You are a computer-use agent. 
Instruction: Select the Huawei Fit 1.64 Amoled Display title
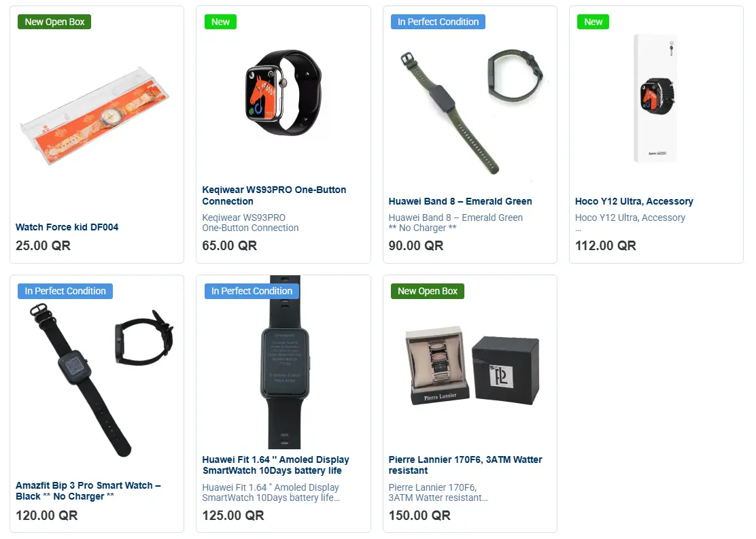point(275,465)
